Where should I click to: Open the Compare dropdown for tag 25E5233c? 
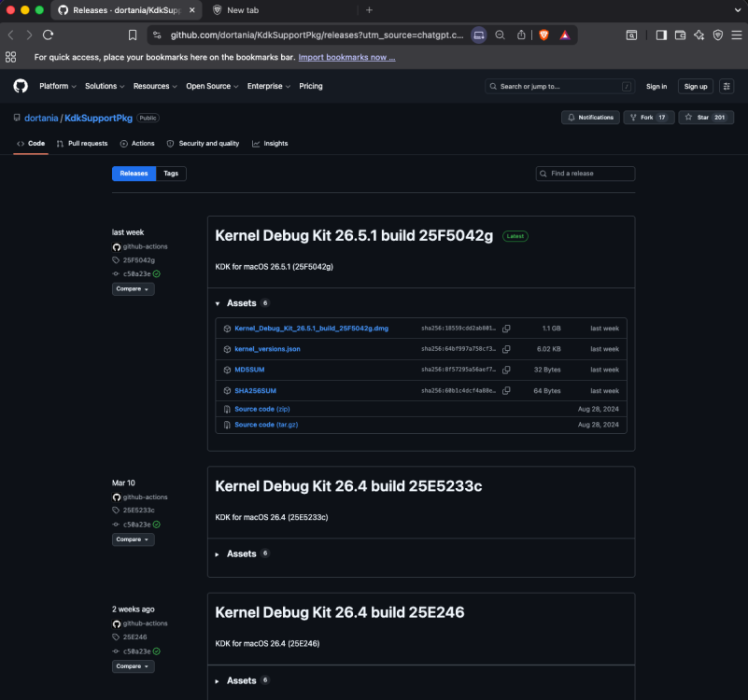134,539
